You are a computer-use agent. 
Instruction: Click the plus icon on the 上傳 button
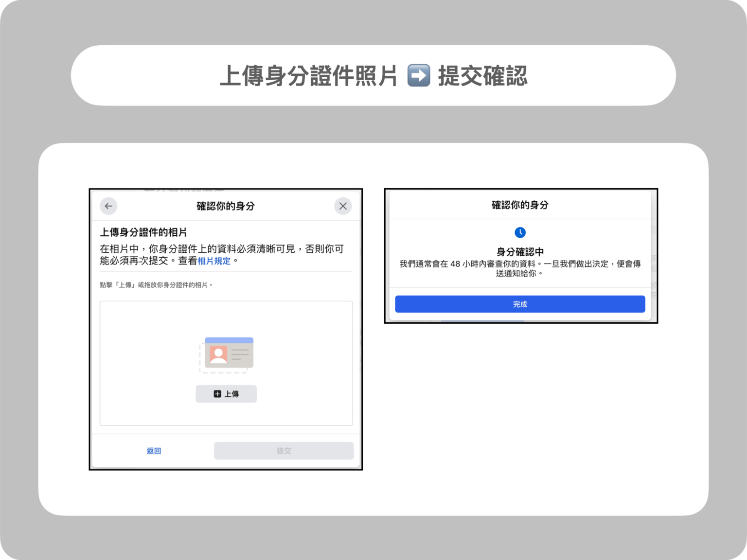click(217, 394)
